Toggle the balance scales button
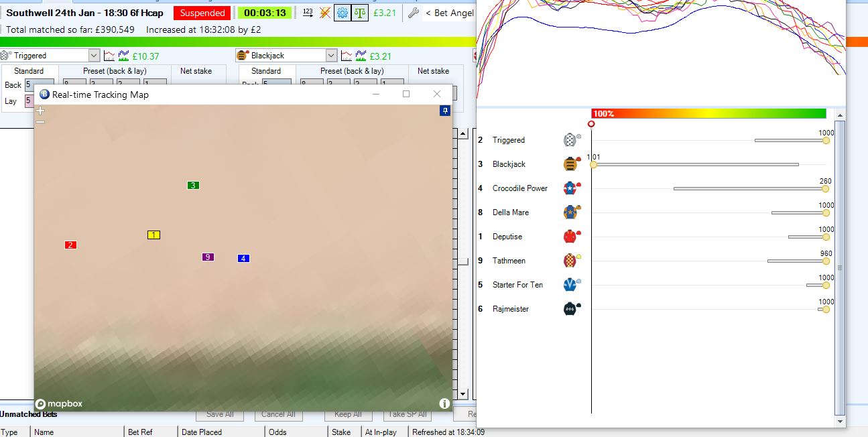Screen dimensions: 868x437 (x=360, y=13)
